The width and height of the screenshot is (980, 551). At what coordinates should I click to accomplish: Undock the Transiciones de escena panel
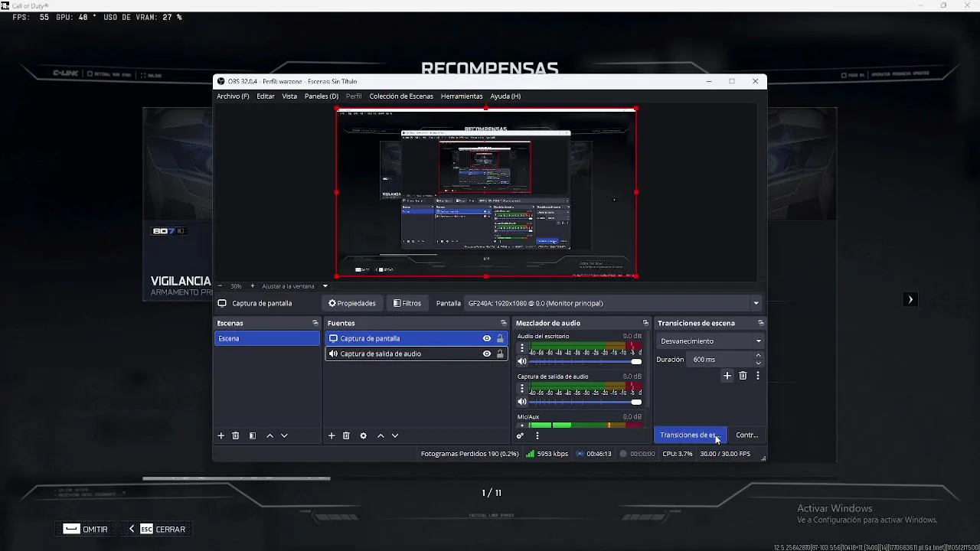tap(760, 323)
